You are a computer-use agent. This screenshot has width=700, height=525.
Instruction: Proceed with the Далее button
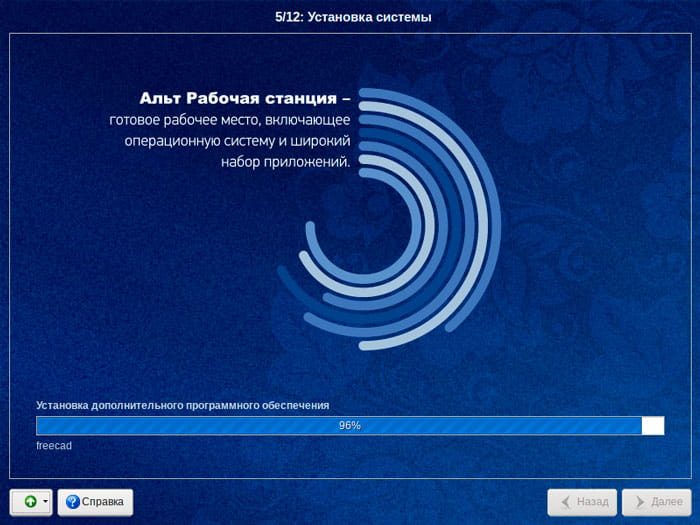click(657, 502)
